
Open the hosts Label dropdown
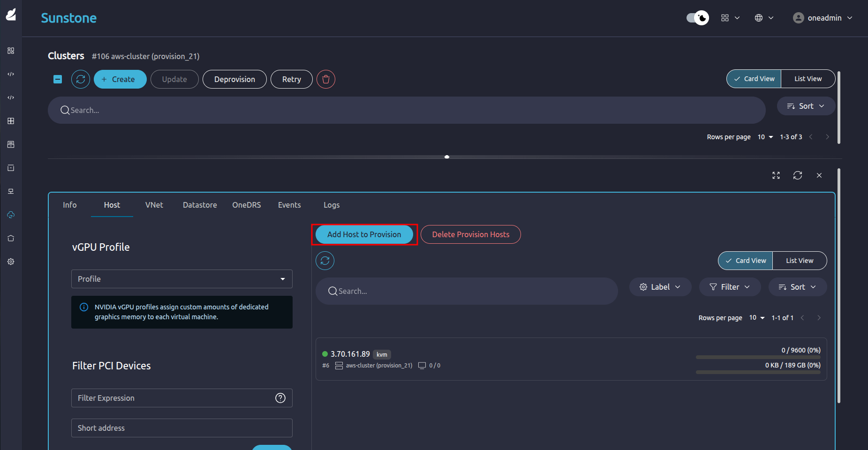click(660, 287)
